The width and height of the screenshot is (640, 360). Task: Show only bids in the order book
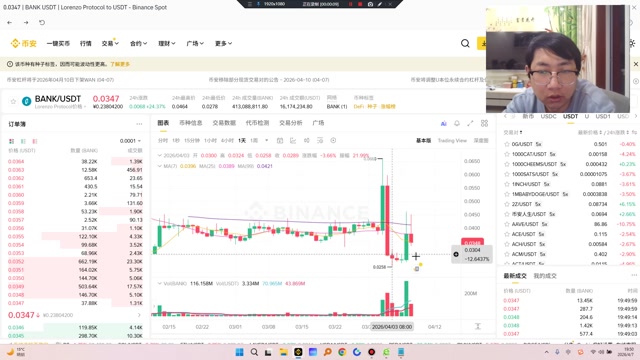[x=23, y=141]
